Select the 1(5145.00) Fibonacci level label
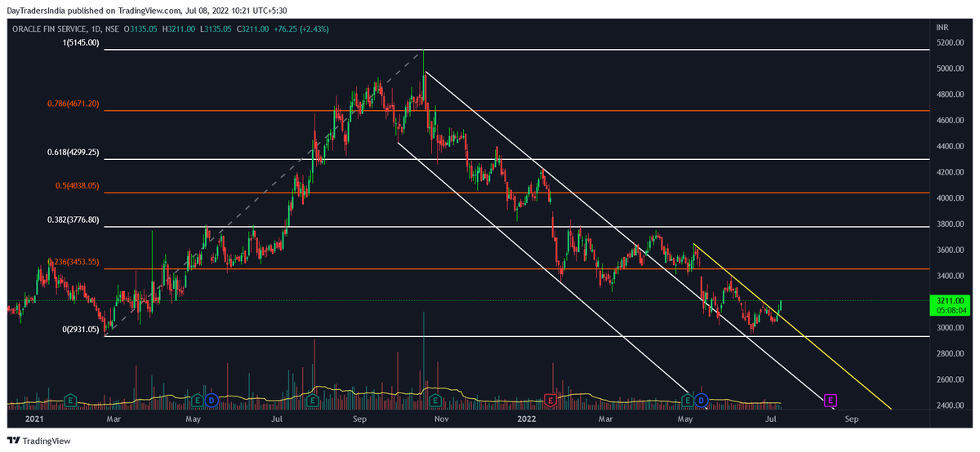The height and width of the screenshot is (452, 980). point(82,42)
